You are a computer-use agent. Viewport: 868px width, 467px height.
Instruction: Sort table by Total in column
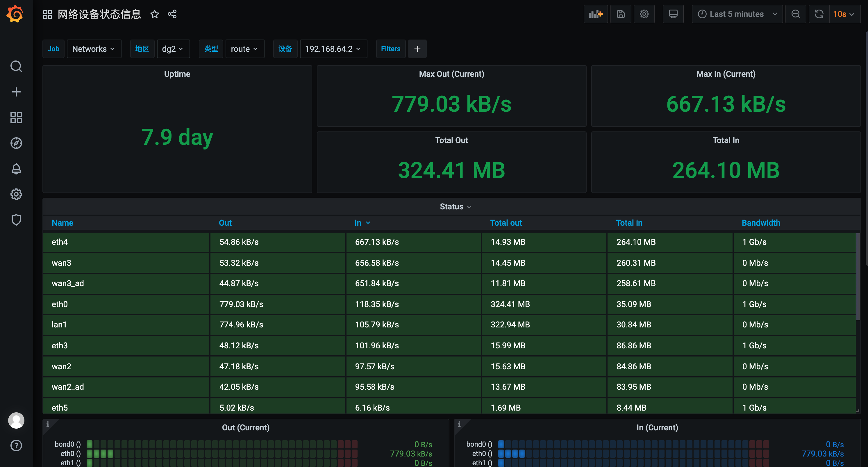click(x=629, y=223)
